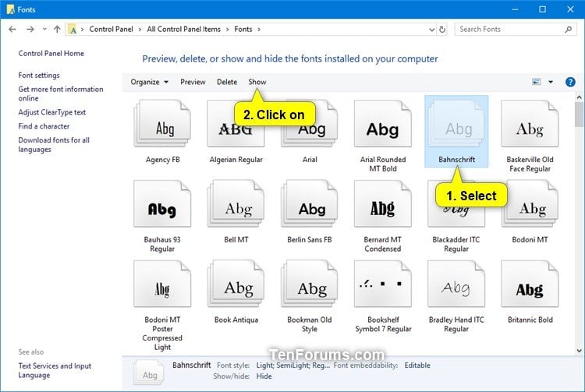Click the scrollbar up arrow
585x392 pixels.
(579, 97)
